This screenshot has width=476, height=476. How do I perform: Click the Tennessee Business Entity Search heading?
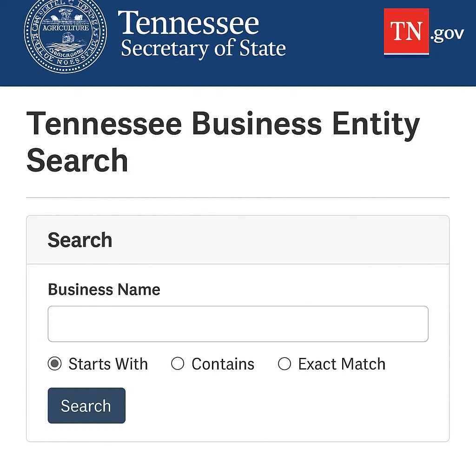tap(223, 142)
